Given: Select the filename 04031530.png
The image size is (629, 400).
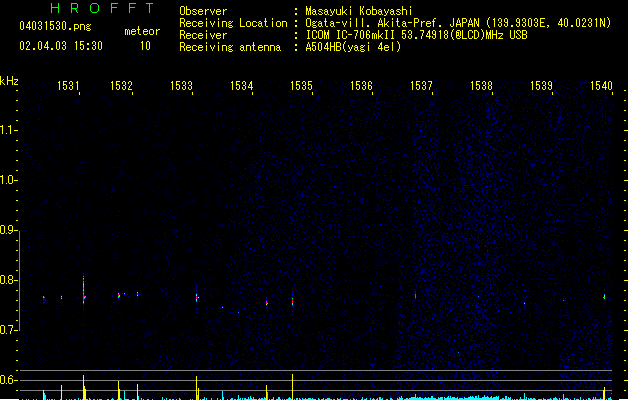Looking at the screenshot, I should (55, 26).
